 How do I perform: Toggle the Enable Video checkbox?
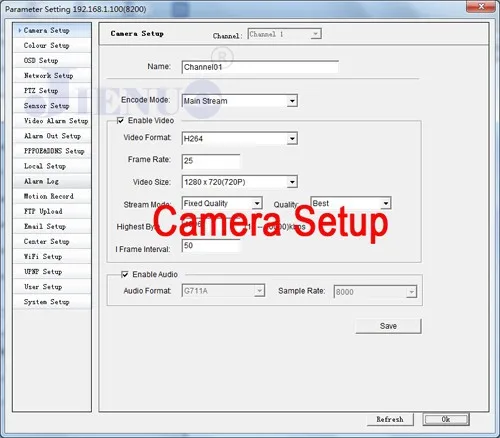coord(121,120)
